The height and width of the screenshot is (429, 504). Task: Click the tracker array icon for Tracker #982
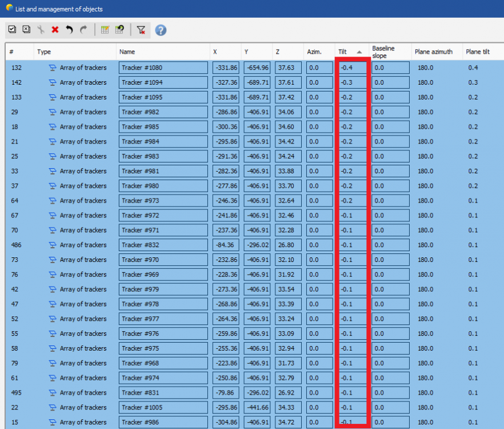point(53,112)
